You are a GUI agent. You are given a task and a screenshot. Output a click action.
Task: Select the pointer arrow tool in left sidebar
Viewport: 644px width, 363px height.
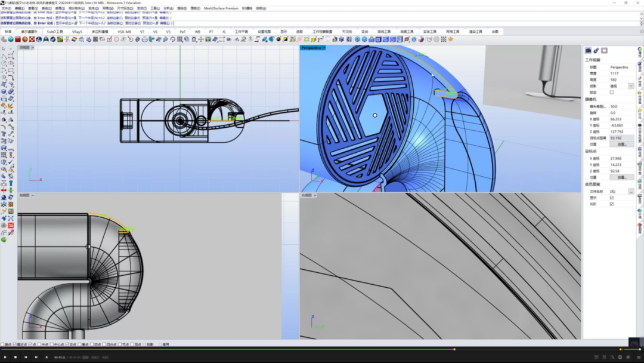click(x=4, y=49)
